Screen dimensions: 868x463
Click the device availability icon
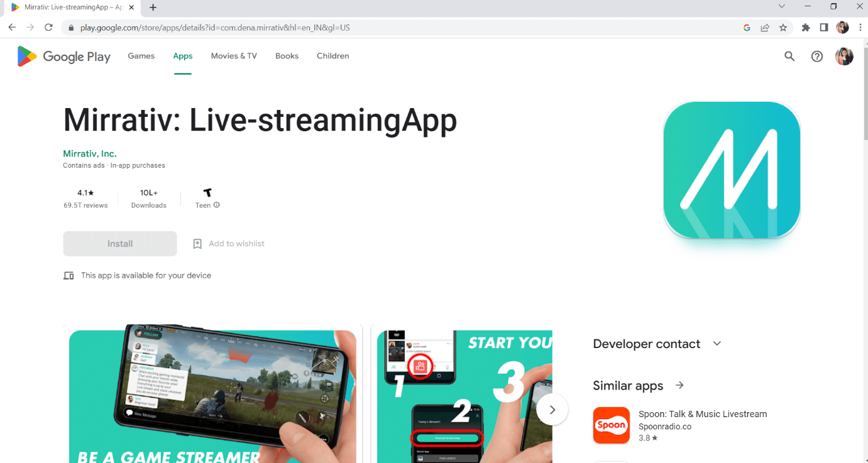click(69, 276)
